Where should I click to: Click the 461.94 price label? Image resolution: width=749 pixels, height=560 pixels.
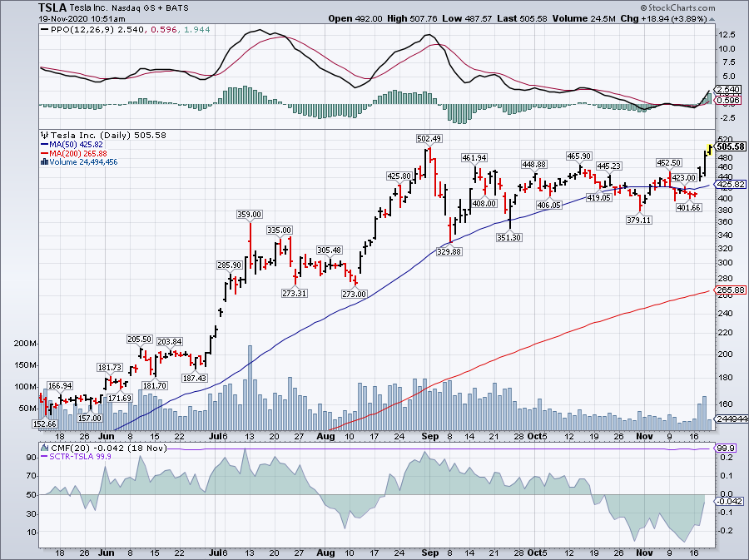point(474,157)
